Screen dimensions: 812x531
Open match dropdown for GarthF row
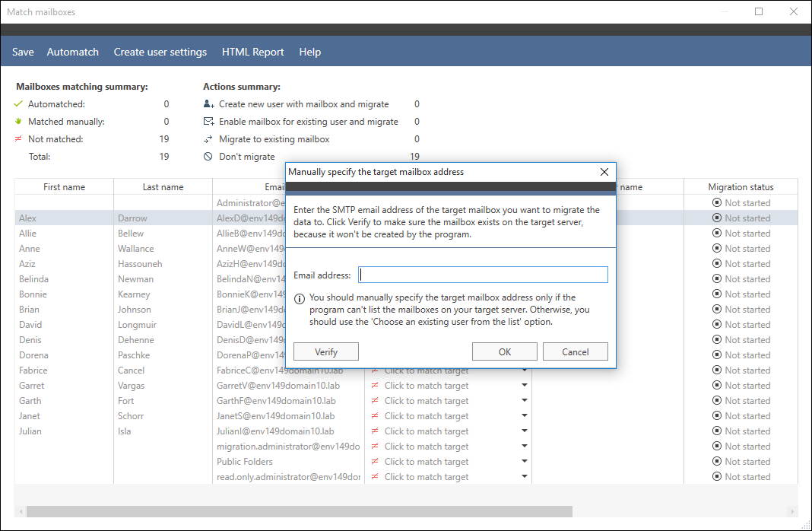coord(524,400)
